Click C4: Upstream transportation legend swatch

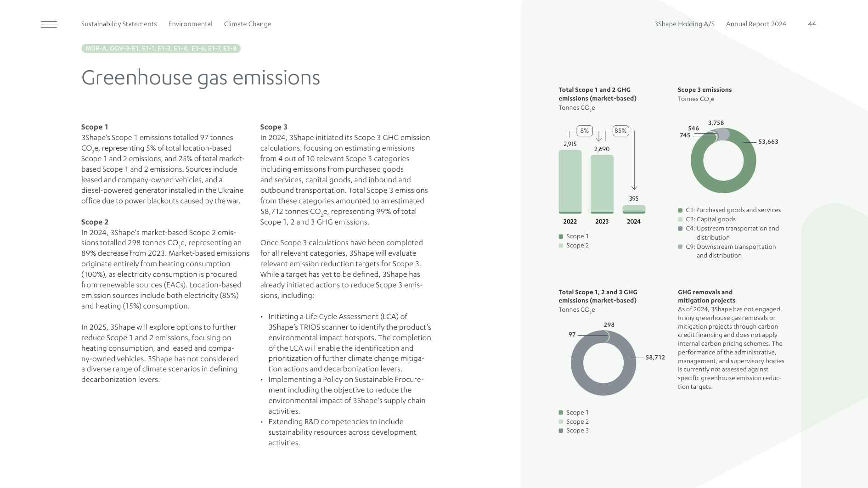pos(680,229)
